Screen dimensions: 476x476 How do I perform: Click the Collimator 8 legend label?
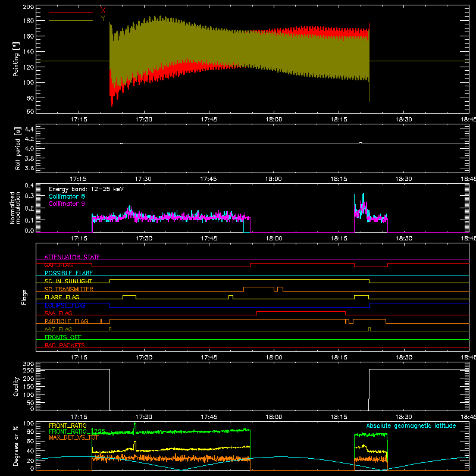point(67,196)
